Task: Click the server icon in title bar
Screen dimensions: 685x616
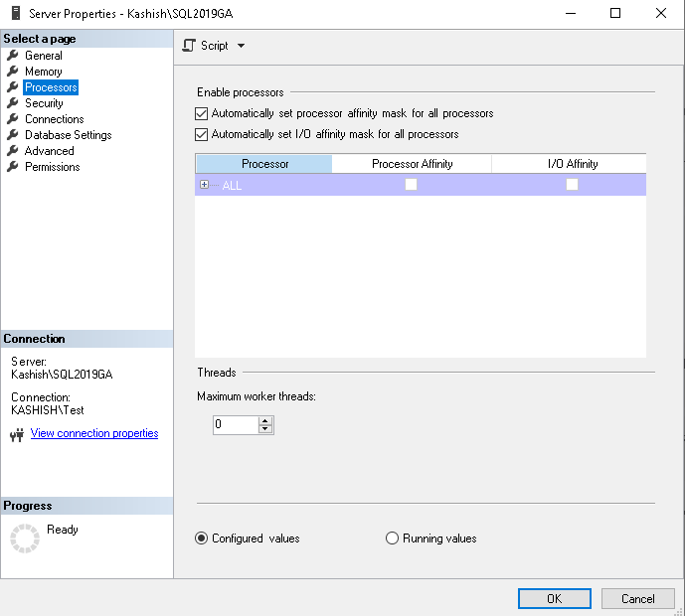Action: coord(16,13)
